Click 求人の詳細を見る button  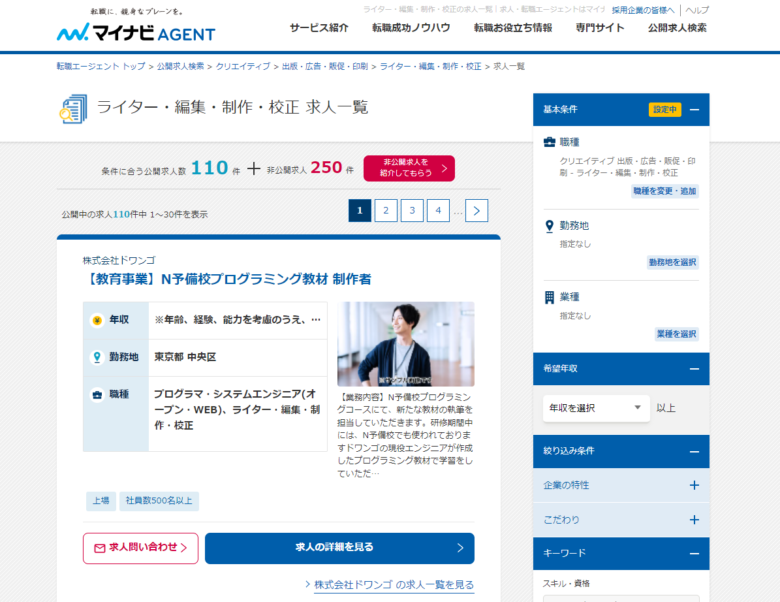tap(339, 548)
